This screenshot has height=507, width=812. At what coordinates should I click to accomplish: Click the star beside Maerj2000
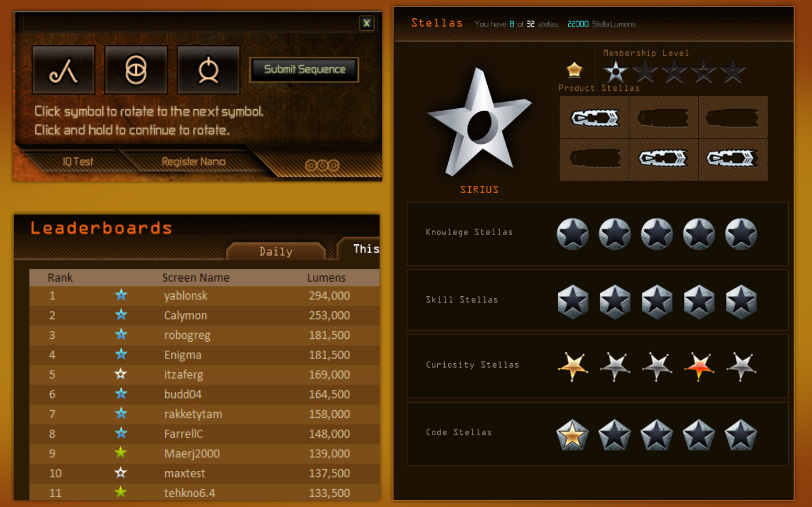[x=121, y=452]
